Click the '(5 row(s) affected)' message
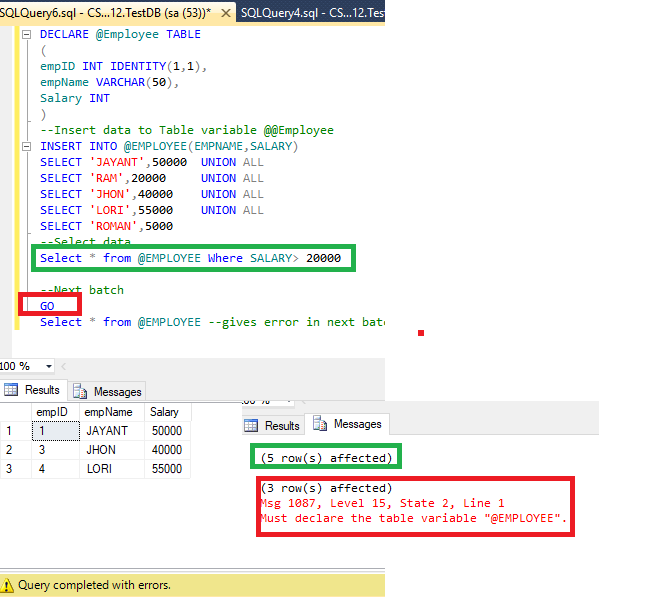The height and width of the screenshot is (597, 646). click(x=326, y=458)
